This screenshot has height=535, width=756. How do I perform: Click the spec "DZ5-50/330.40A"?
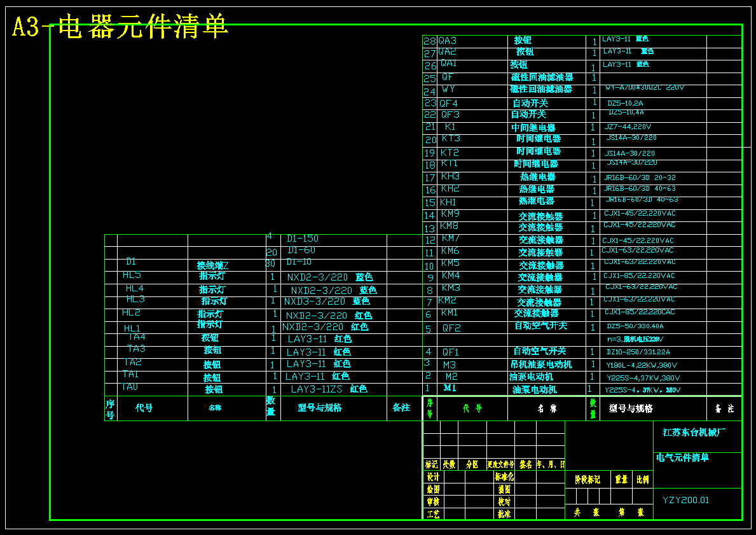[x=635, y=326]
